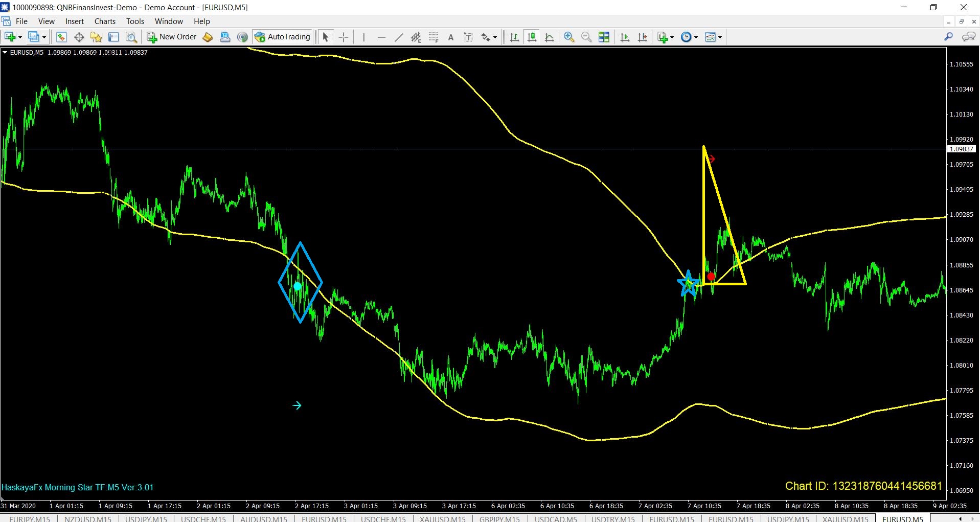Switch chart to line chart mode
The width and height of the screenshot is (980, 522).
[549, 37]
